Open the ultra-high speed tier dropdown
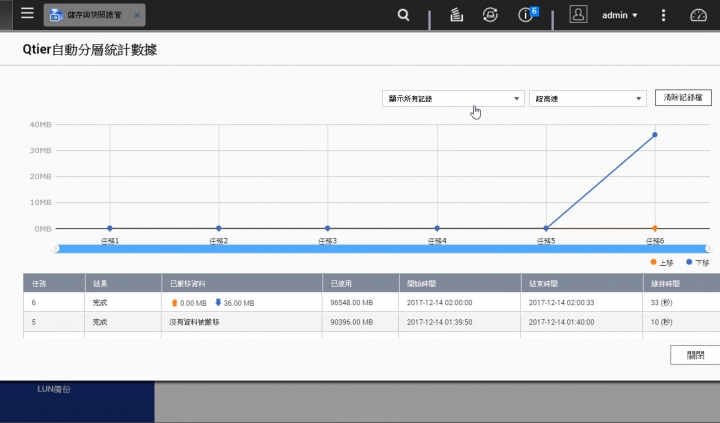Viewport: 720px width, 423px height. [587, 98]
